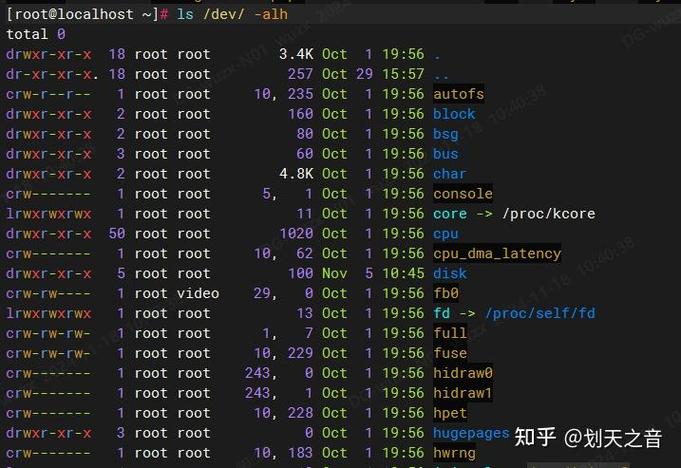The width and height of the screenshot is (681, 468).
Task: Click the 'ls /dev/ -alh' command text
Action: pyautogui.click(x=232, y=14)
